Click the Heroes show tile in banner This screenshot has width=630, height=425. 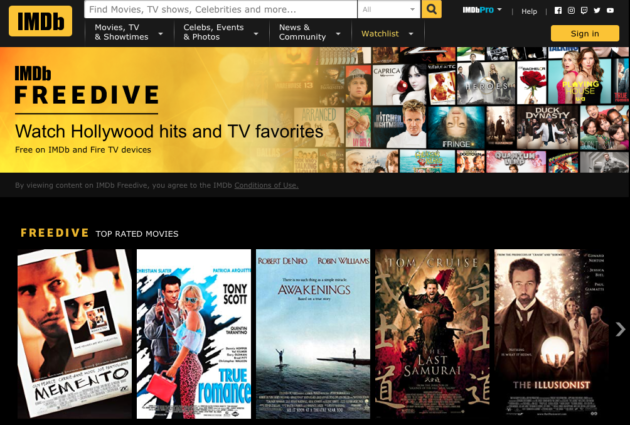click(x=486, y=83)
